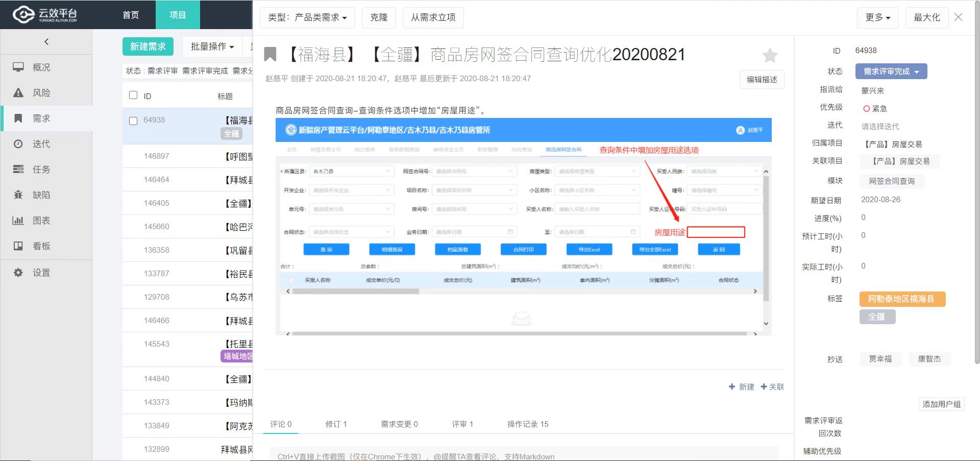Select the 需求 bookmark icon in sidebar

coord(18,118)
